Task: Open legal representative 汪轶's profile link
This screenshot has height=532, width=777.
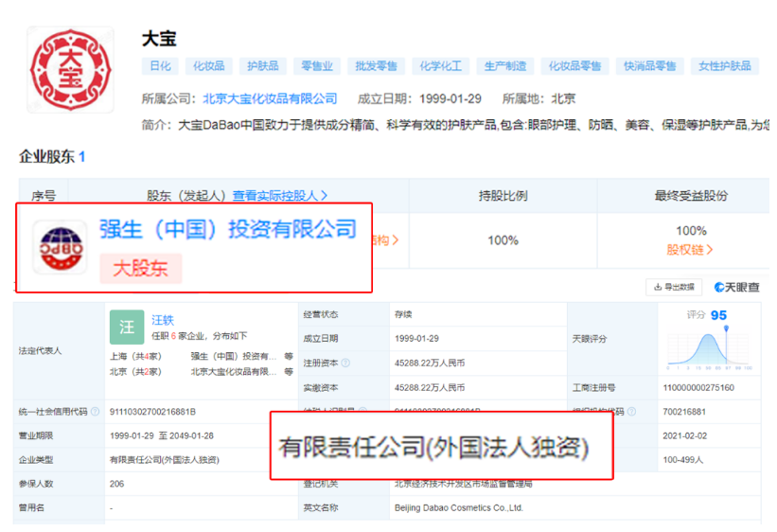Action: point(163,320)
